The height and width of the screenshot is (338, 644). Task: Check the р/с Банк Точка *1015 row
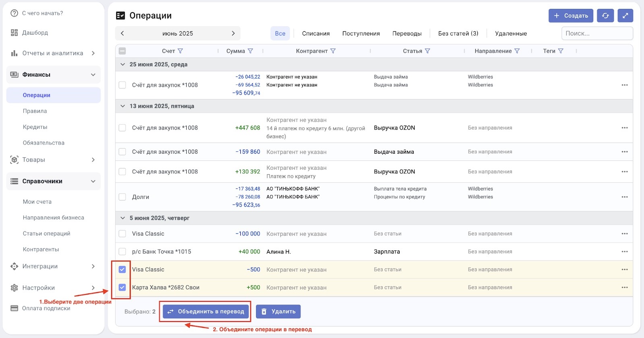point(122,251)
